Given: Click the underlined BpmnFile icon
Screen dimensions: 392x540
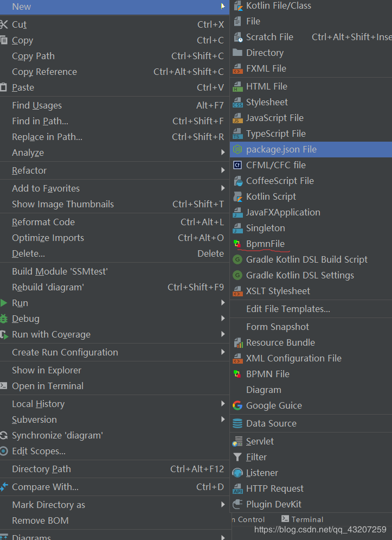Looking at the screenshot, I should coord(237,244).
